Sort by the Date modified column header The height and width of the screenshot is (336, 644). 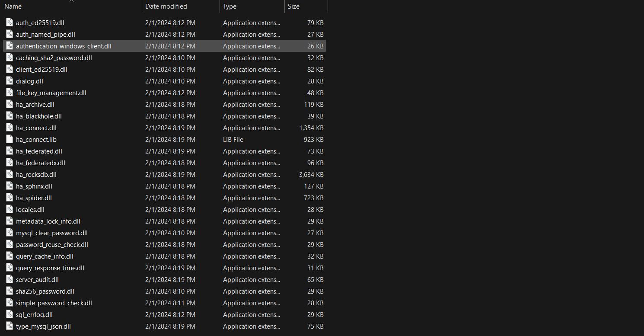(x=166, y=6)
